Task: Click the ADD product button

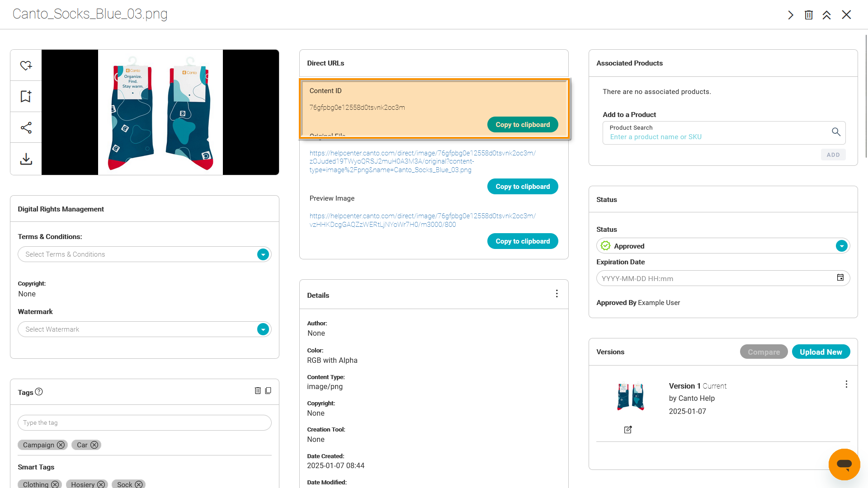Action: (833, 155)
